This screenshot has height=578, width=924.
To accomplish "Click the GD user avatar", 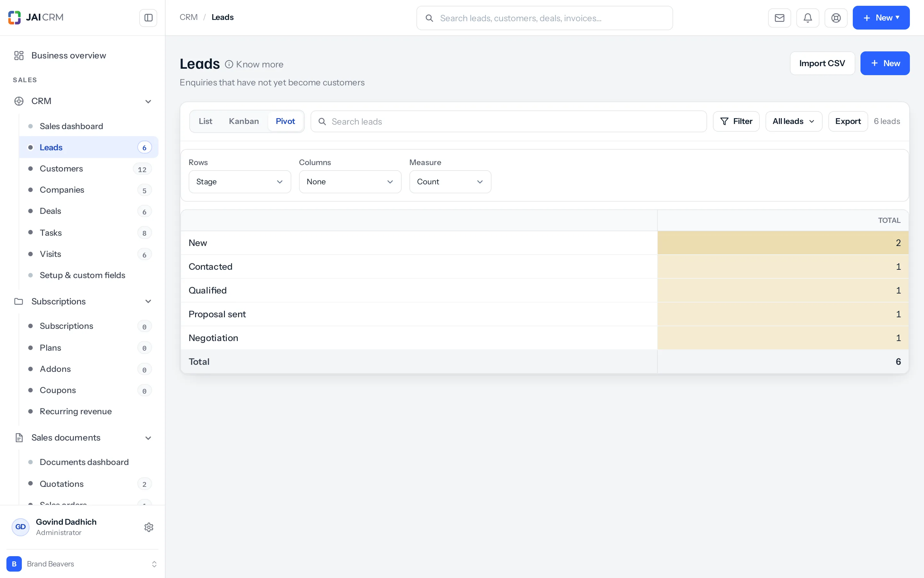I will pos(21,527).
